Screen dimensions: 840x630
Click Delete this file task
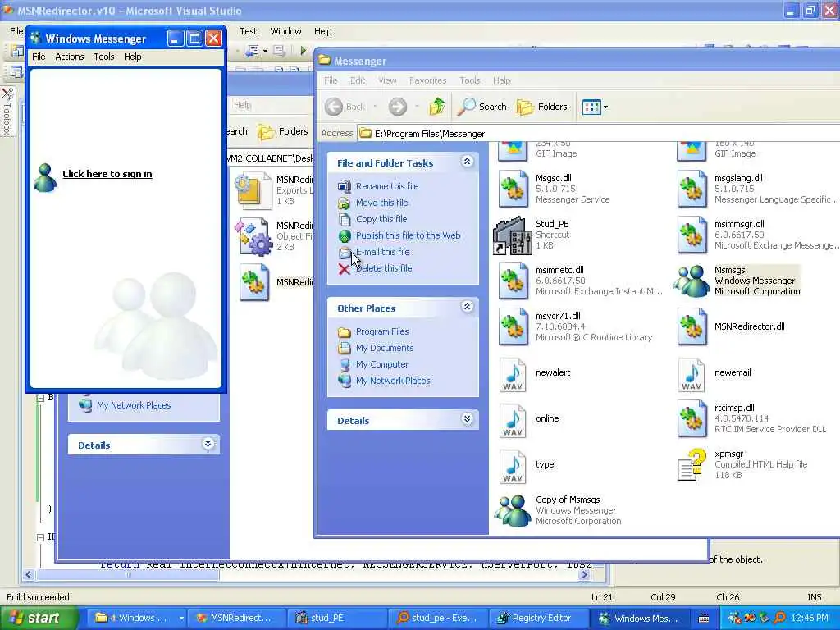click(x=384, y=268)
